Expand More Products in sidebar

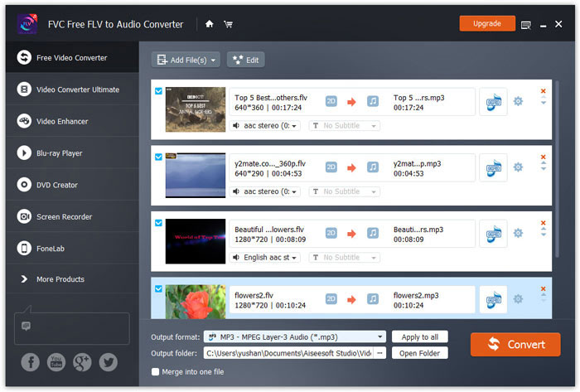click(x=73, y=279)
